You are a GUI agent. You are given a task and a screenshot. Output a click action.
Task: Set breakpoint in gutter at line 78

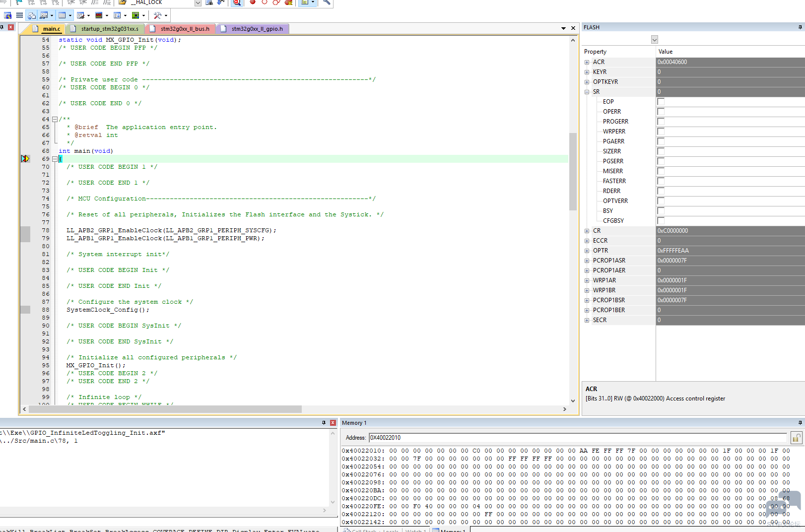(25, 230)
